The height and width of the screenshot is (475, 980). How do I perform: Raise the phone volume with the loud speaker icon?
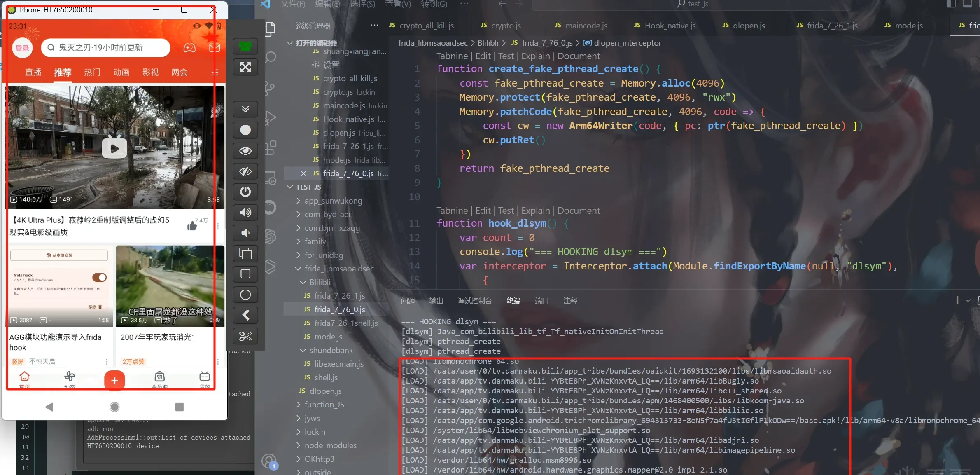(245, 212)
